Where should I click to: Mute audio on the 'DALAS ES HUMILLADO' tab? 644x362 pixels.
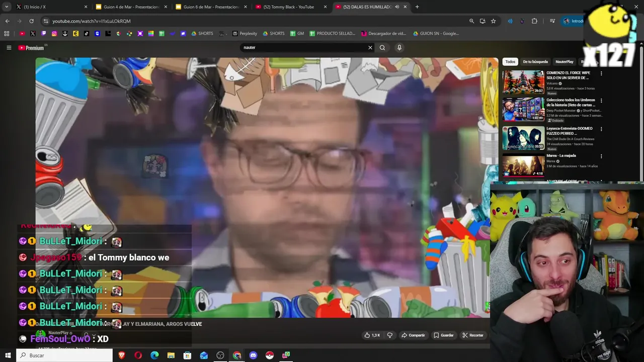pyautogui.click(x=397, y=7)
